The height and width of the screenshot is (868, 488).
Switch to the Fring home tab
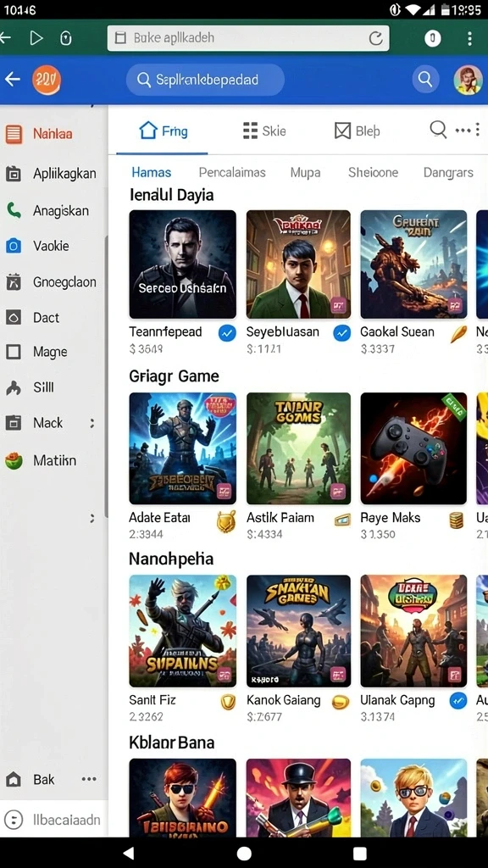pyautogui.click(x=163, y=131)
